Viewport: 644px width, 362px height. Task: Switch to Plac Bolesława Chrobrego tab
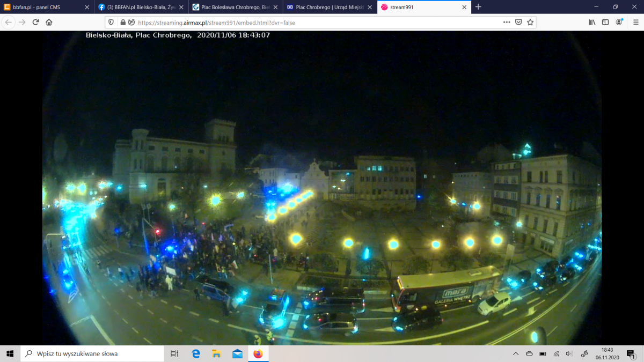click(235, 7)
